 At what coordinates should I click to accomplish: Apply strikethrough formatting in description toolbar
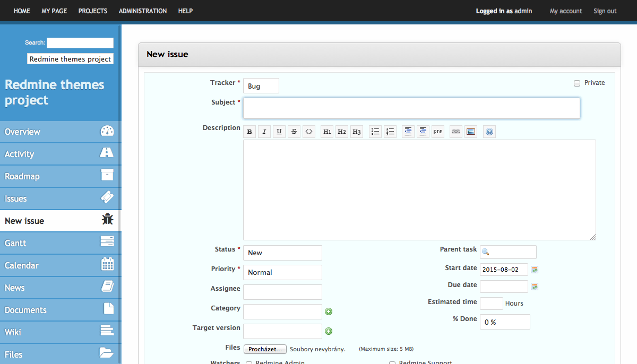tap(294, 132)
